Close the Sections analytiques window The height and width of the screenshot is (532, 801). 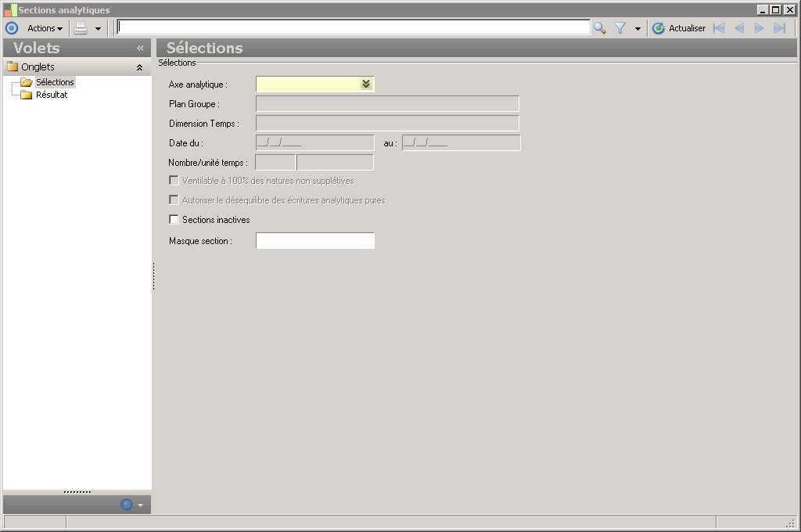[789, 9]
